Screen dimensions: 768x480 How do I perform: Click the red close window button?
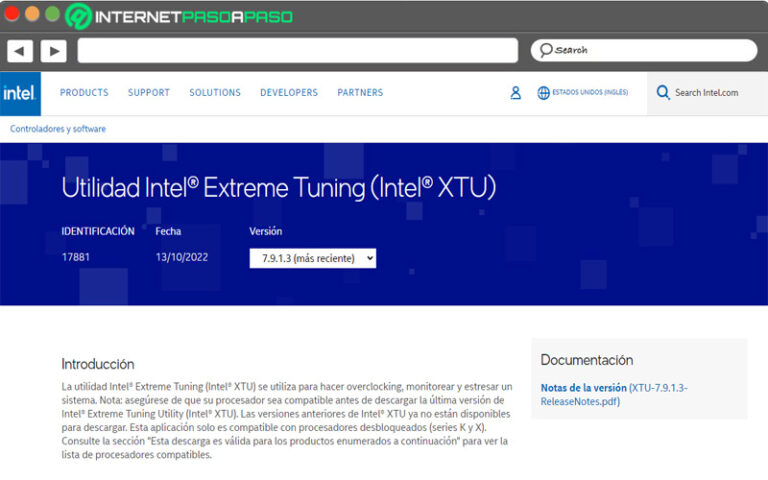coord(11,14)
